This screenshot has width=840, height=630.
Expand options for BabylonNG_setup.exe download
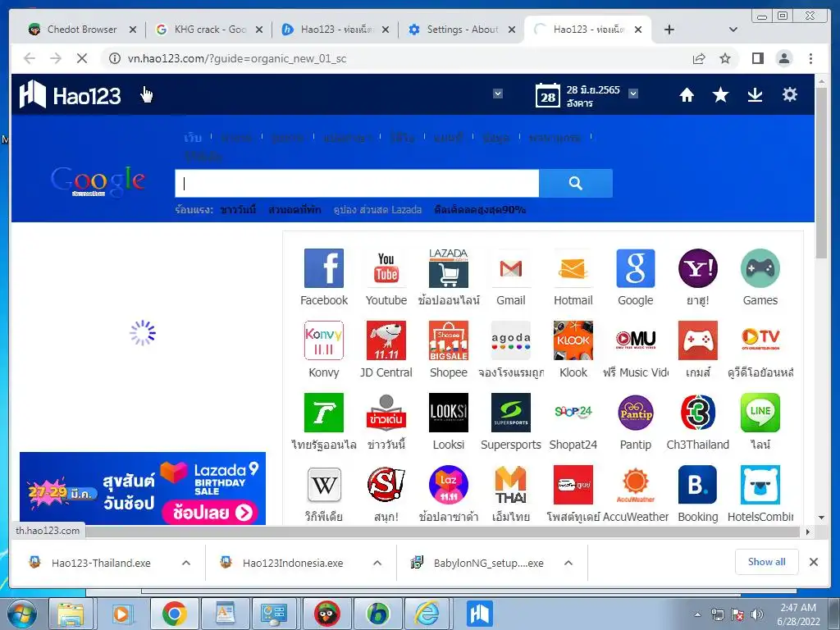pos(568,563)
